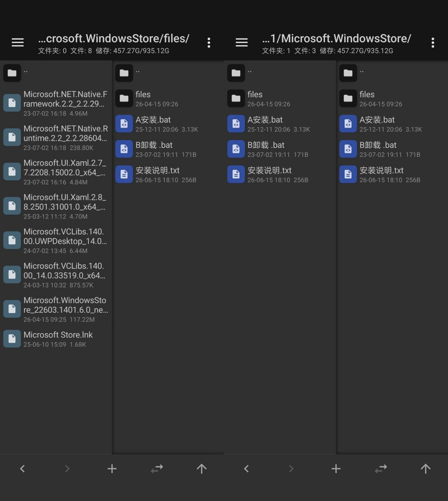Image resolution: width=448 pixels, height=501 pixels.
Task: Select file icon of Microsoft.UI.Xaml.2.7 package
Action: (x=12, y=171)
